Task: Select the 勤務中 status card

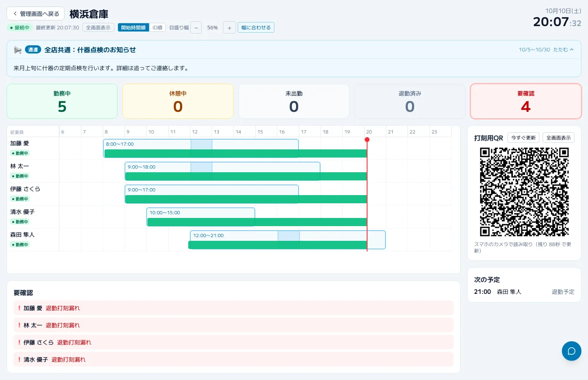Action: 62,101
